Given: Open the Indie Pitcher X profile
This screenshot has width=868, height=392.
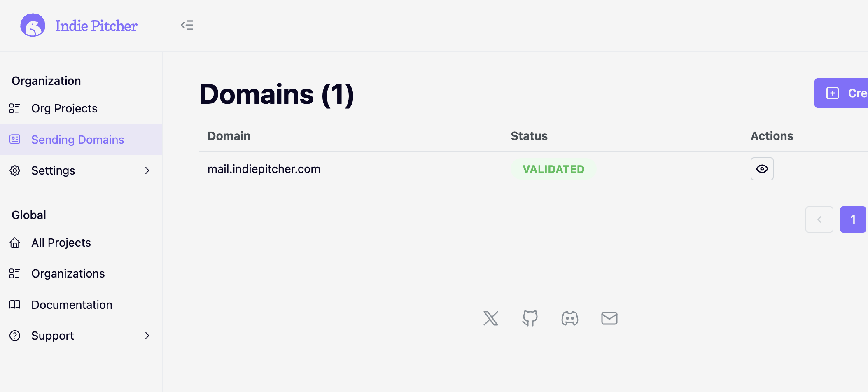Looking at the screenshot, I should click(491, 318).
